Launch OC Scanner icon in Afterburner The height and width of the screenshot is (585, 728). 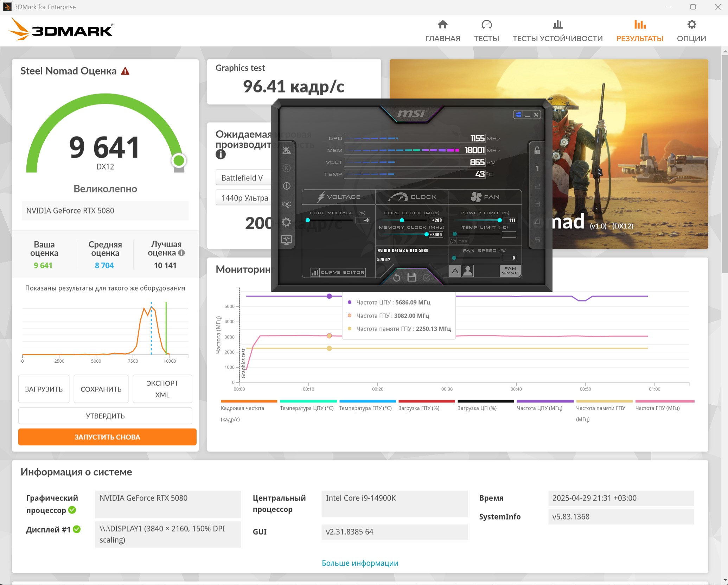pyautogui.click(x=287, y=204)
